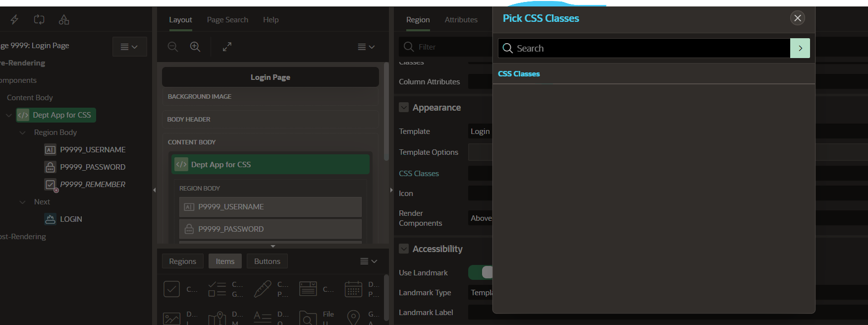Submit CSS class search with the arrow button
This screenshot has width=868, height=325.
(x=800, y=48)
